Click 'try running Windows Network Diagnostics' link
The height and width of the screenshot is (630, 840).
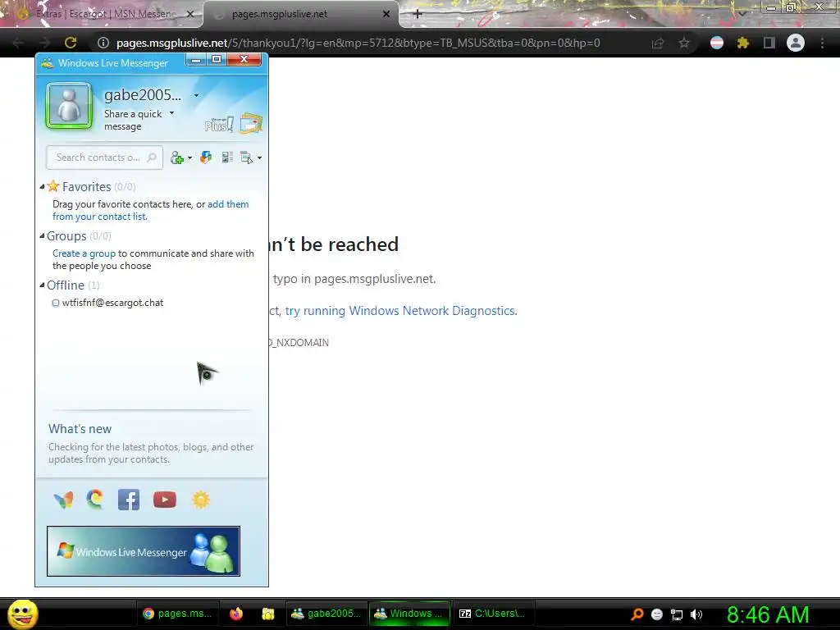[x=401, y=311]
